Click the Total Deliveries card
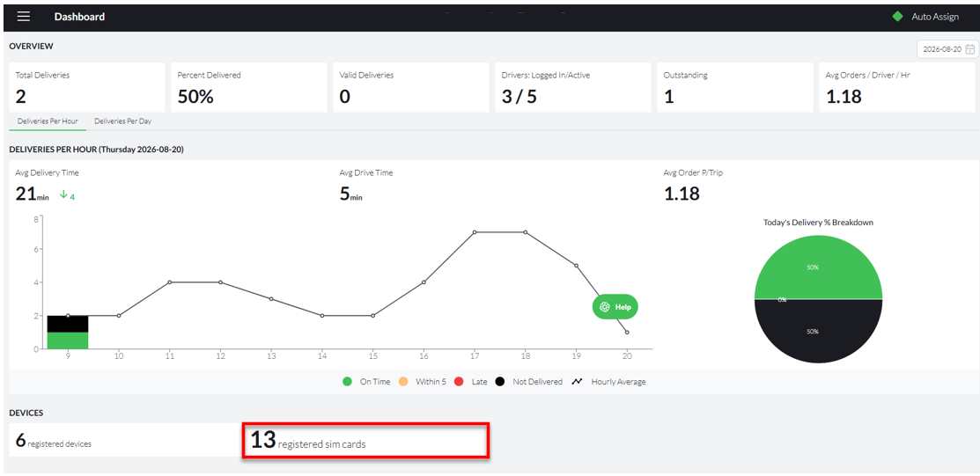The width and height of the screenshot is (980, 476). (x=87, y=87)
